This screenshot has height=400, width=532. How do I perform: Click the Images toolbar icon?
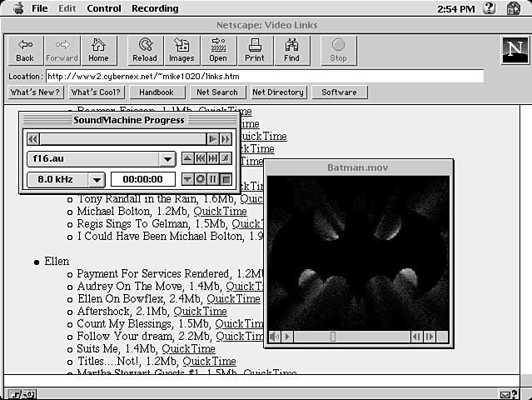[181, 50]
